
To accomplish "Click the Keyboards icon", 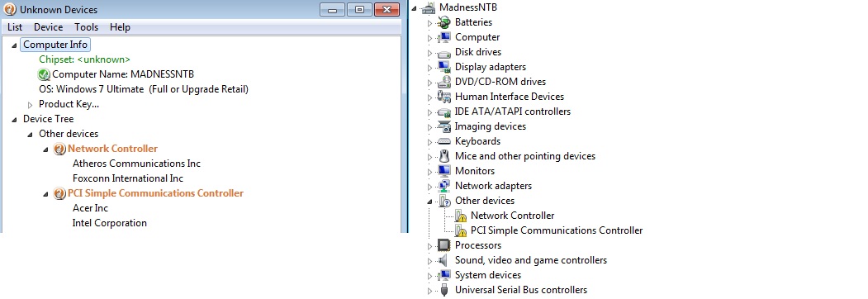I will click(444, 142).
